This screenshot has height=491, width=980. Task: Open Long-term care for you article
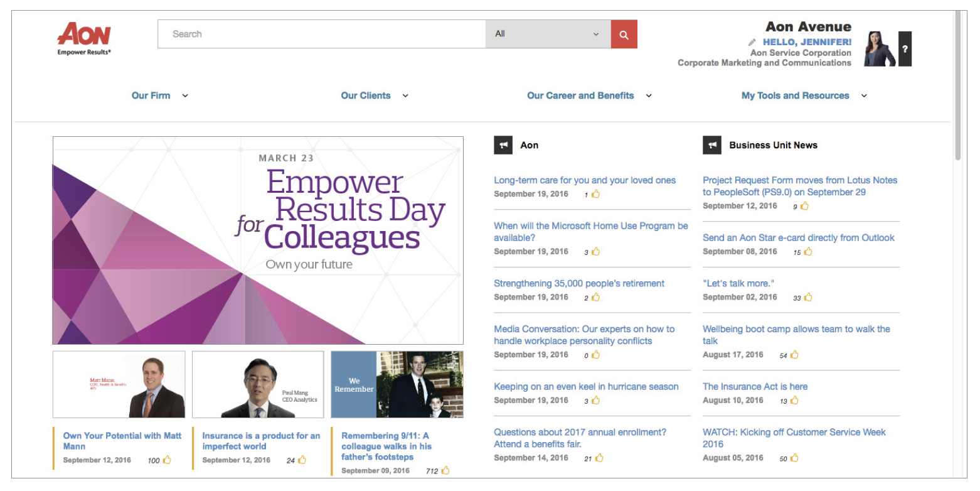click(585, 180)
